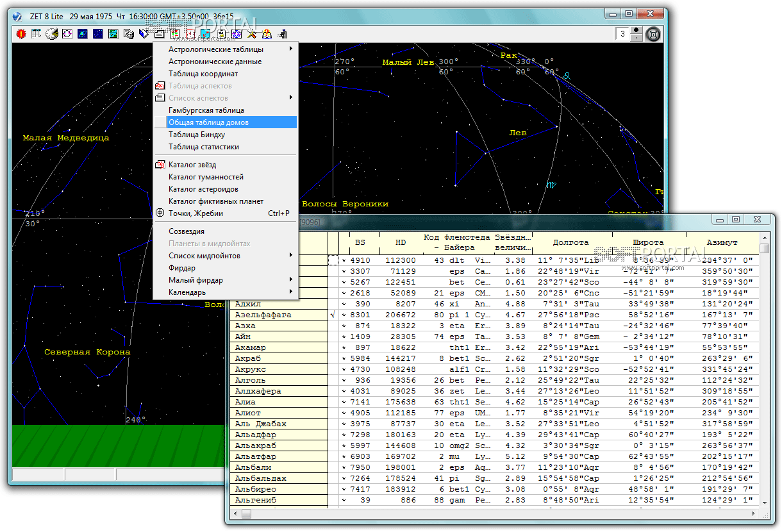The width and height of the screenshot is (782, 532).
Task: Expand the Малый фирдар submenu arrow
Action: point(291,279)
